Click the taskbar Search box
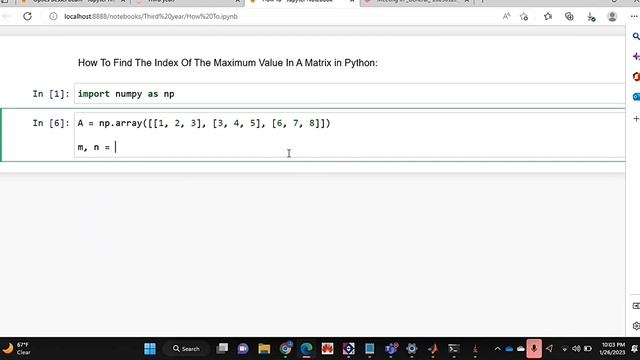The width and height of the screenshot is (640, 360). (187, 349)
